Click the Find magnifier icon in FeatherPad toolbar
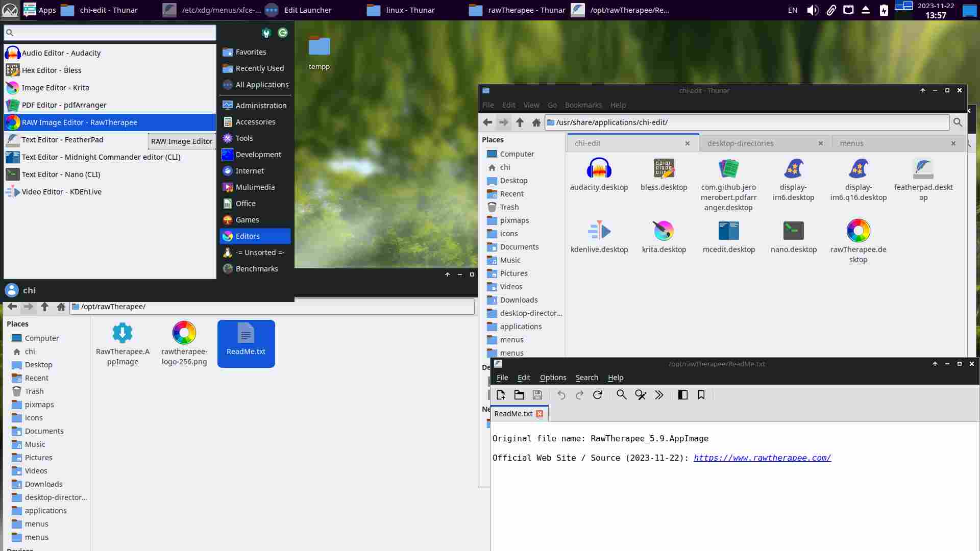This screenshot has width=980, height=551. pos(621,395)
